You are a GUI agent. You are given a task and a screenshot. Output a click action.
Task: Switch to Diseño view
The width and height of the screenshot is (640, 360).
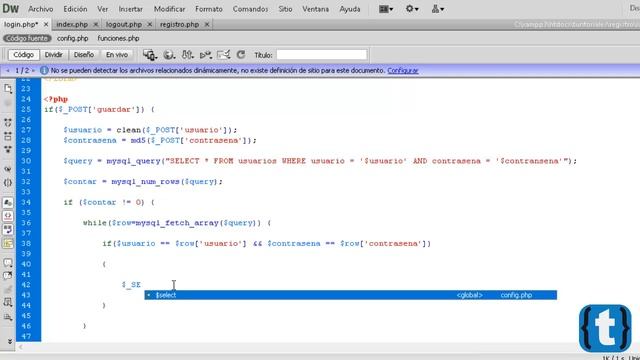[x=84, y=55]
